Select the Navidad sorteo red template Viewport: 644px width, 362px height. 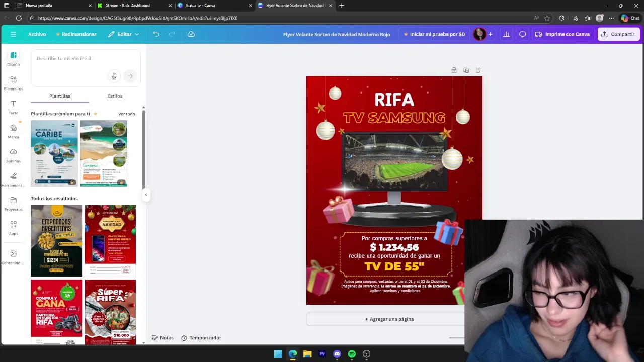click(110, 240)
